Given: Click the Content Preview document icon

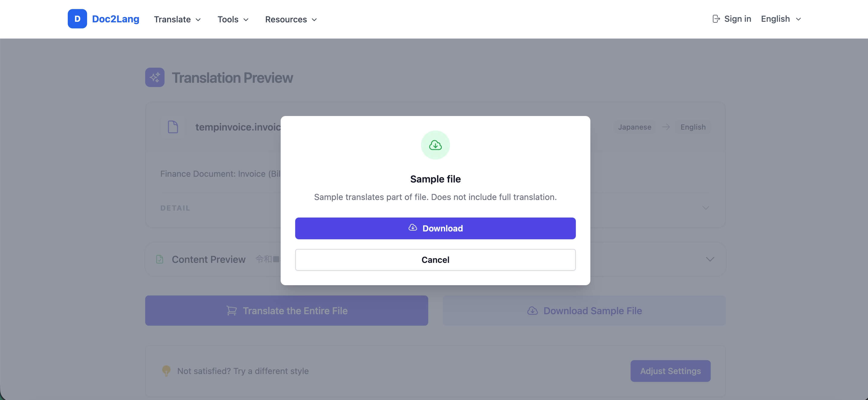Looking at the screenshot, I should [160, 259].
